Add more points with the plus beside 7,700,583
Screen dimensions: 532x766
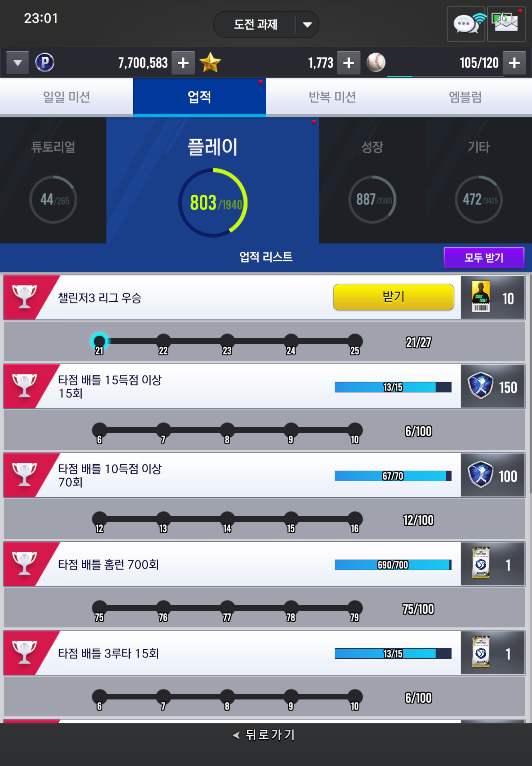(x=183, y=63)
